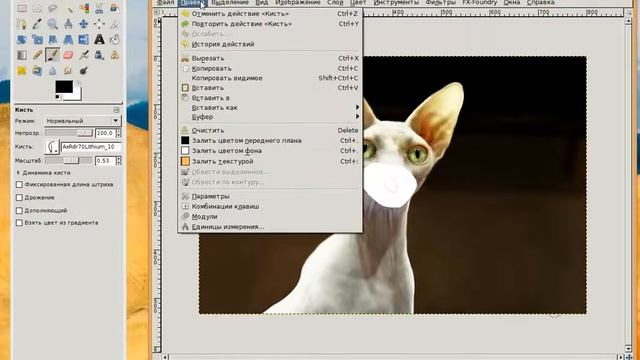Image resolution: width=640 pixels, height=360 pixels.
Task: Select the Pencil tool
Action: click(x=37, y=55)
